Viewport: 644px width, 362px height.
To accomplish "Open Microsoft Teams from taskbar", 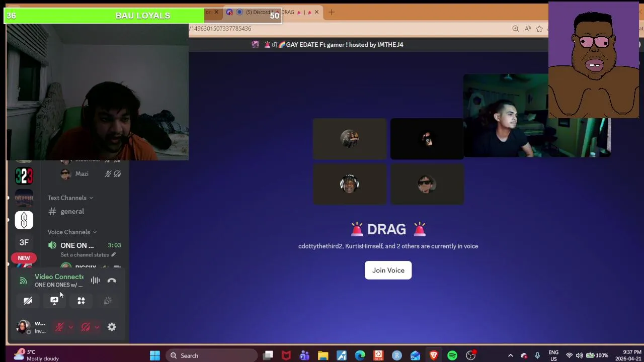I will tap(304, 355).
